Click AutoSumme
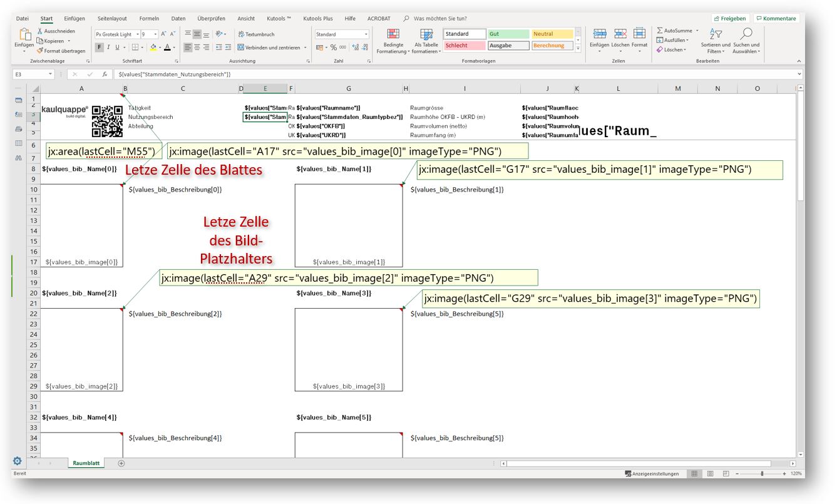The image size is (837, 504). pos(675,31)
